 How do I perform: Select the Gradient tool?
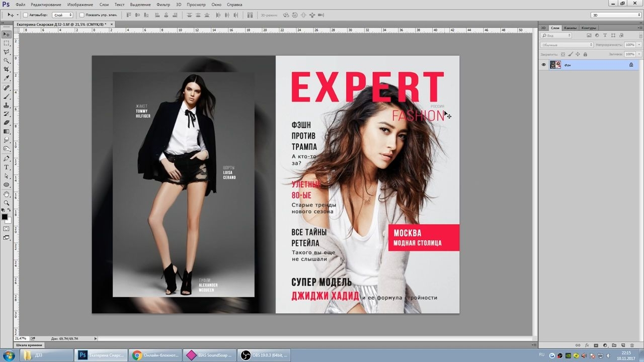tap(7, 131)
